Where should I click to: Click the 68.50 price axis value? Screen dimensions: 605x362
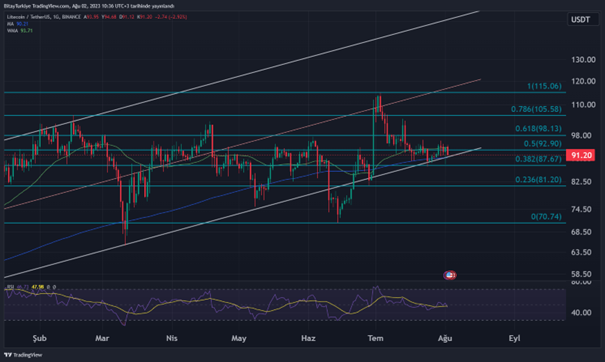(x=581, y=232)
